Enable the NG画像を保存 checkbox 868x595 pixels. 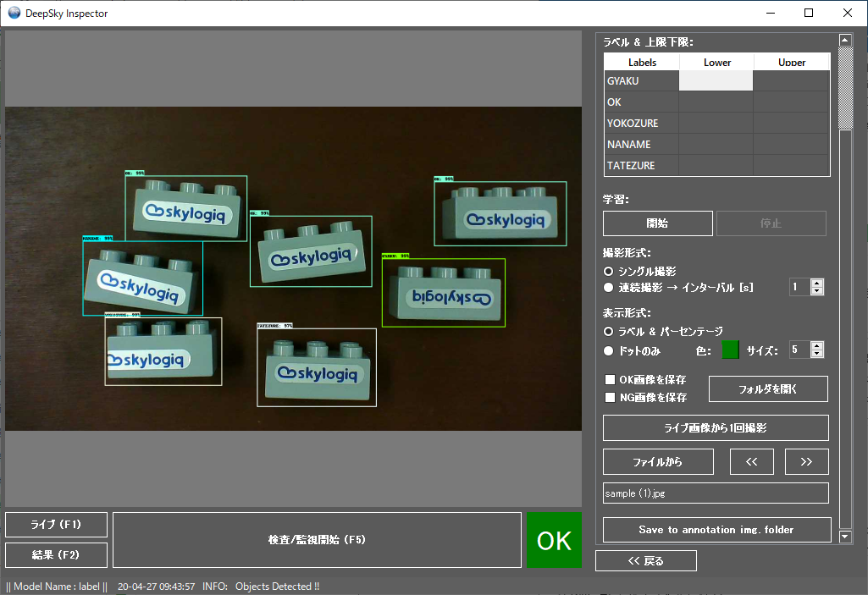(x=610, y=398)
